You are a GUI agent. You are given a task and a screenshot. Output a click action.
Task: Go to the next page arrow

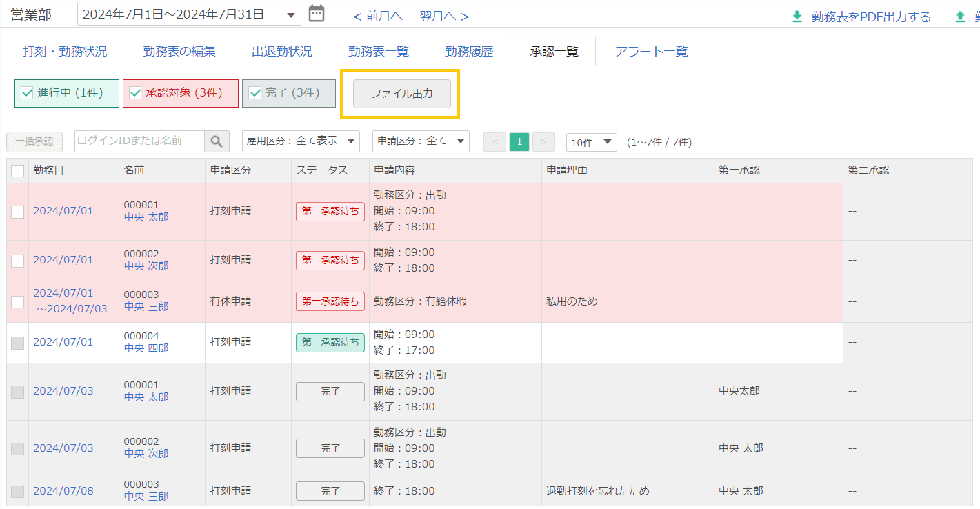543,142
